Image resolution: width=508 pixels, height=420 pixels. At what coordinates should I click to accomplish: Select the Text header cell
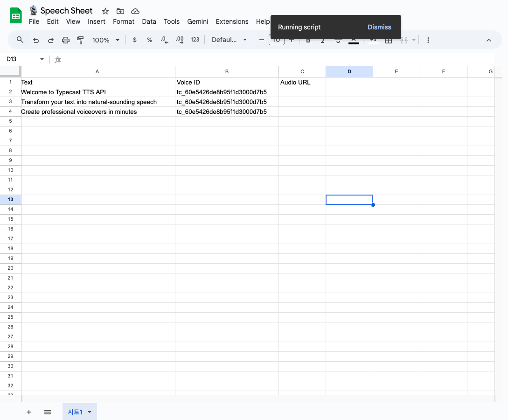point(98,82)
